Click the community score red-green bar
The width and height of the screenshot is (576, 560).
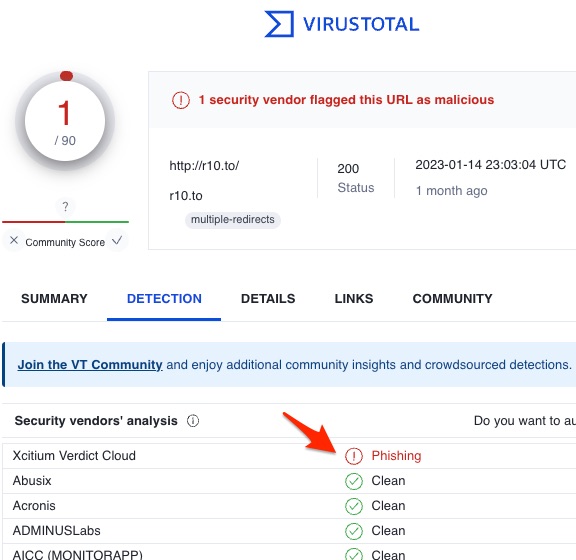pos(65,222)
